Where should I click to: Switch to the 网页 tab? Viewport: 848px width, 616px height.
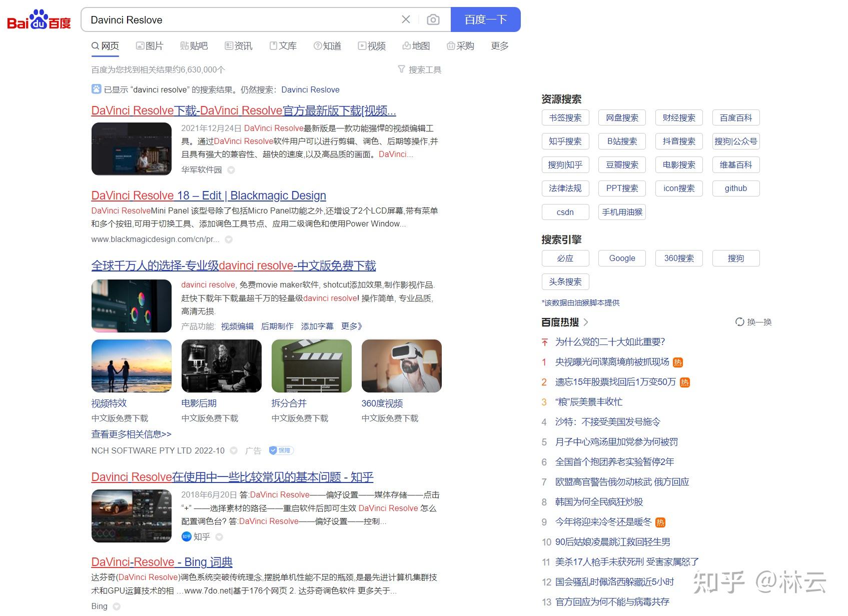tap(105, 46)
